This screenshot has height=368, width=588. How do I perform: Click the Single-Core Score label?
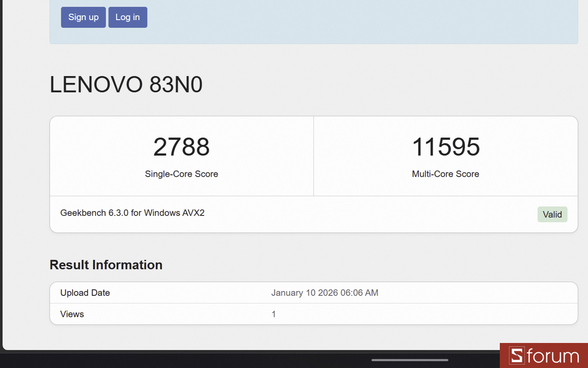[x=181, y=174]
